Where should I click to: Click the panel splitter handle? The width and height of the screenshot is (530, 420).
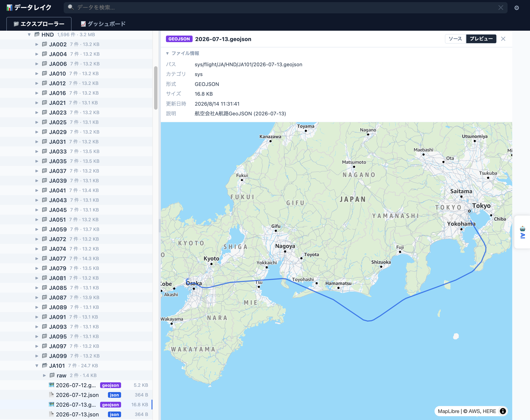pos(159,225)
